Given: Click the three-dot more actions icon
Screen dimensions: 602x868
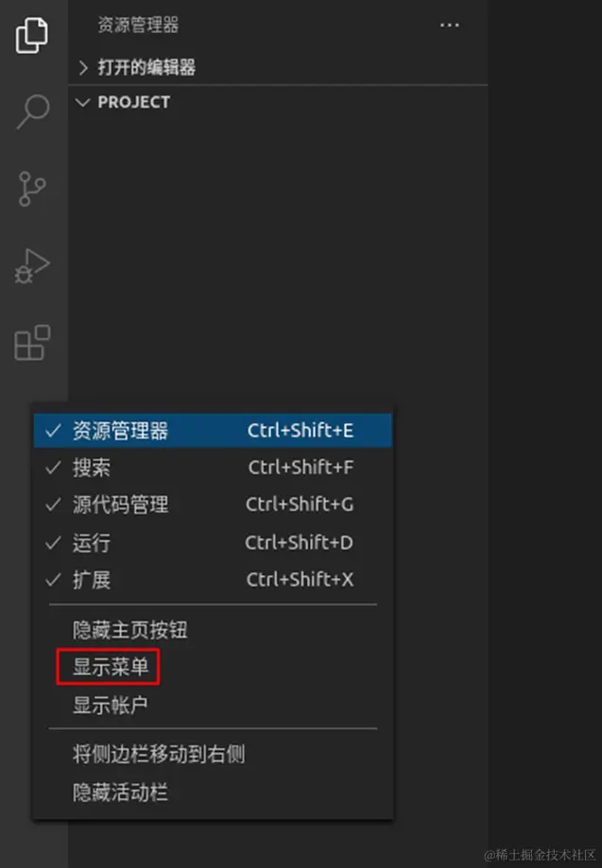Looking at the screenshot, I should (449, 26).
